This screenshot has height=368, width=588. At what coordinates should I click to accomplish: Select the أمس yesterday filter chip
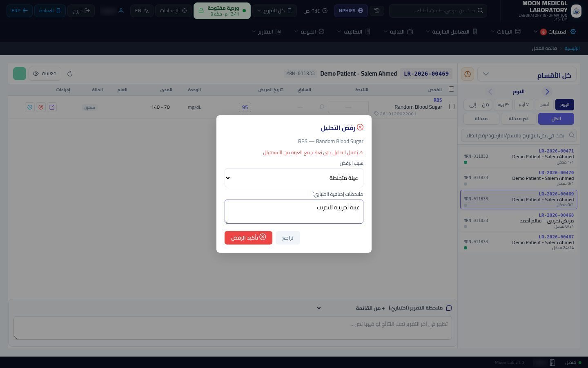pyautogui.click(x=544, y=105)
